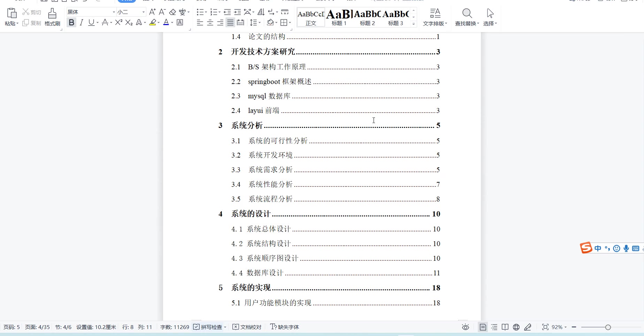Center align the text
The image size is (644, 336).
tap(210, 23)
